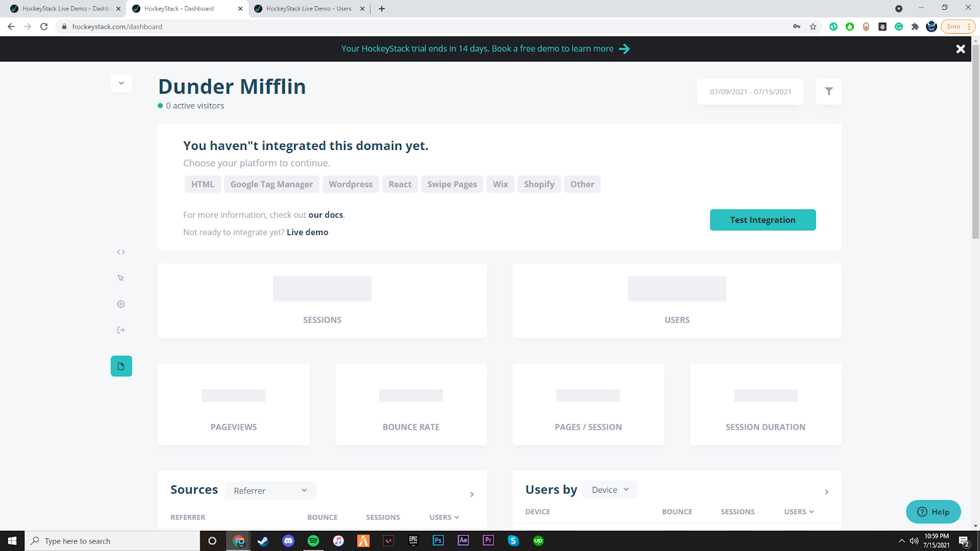980x551 pixels.
Task: Select the teal document icon in sidebar
Action: tap(121, 366)
